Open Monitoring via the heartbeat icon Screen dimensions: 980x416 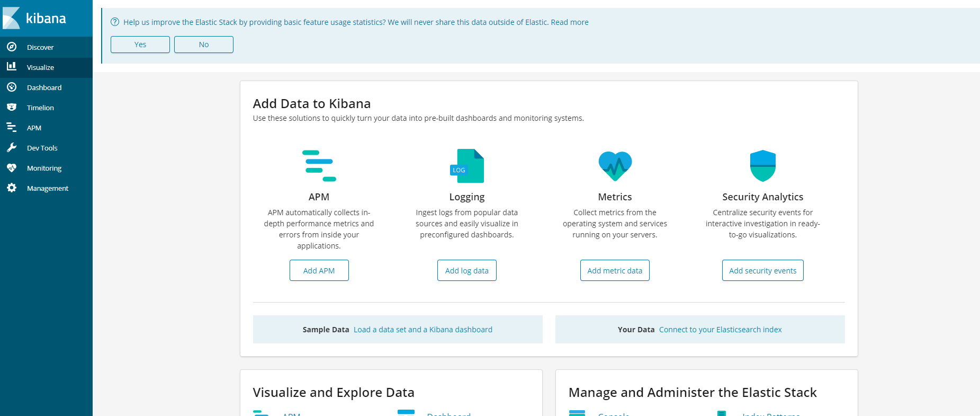12,167
